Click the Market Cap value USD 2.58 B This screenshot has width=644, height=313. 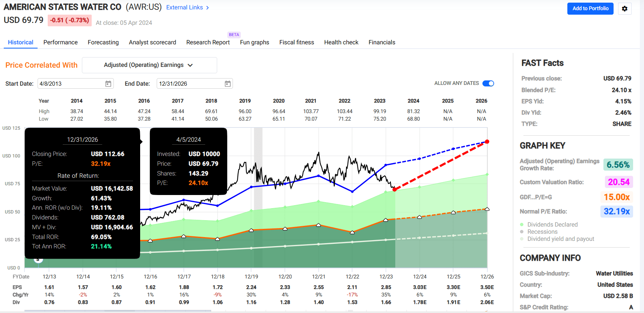(618, 296)
